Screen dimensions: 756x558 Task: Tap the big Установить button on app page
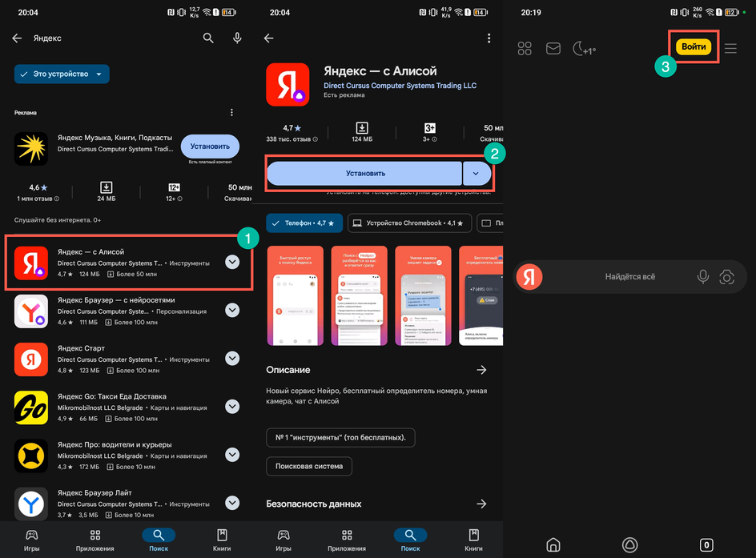coord(364,174)
